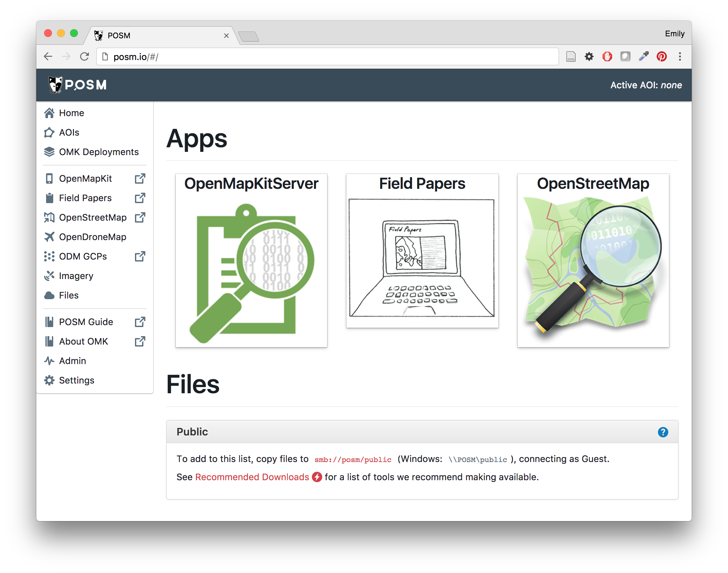The height and width of the screenshot is (573, 728).
Task: Click the Pinterest extension icon
Action: [x=661, y=56]
